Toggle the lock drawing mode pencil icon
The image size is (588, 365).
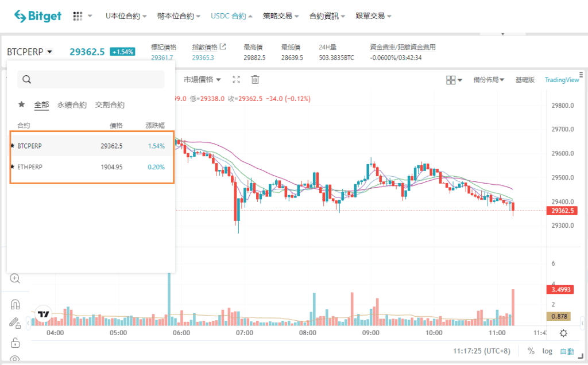[x=14, y=323]
